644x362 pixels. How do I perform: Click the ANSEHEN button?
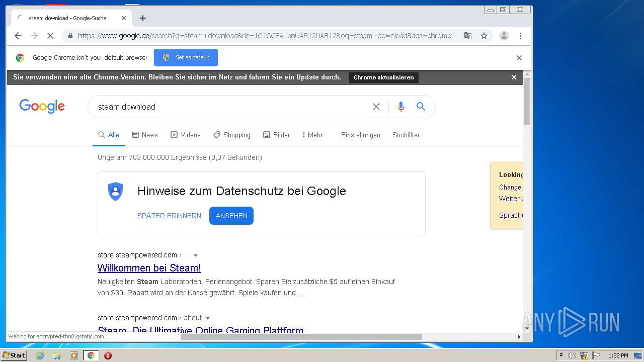point(231,216)
